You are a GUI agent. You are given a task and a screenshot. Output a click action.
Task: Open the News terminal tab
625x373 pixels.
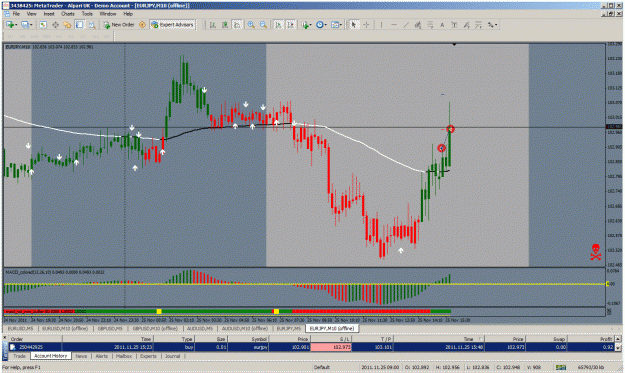81,356
